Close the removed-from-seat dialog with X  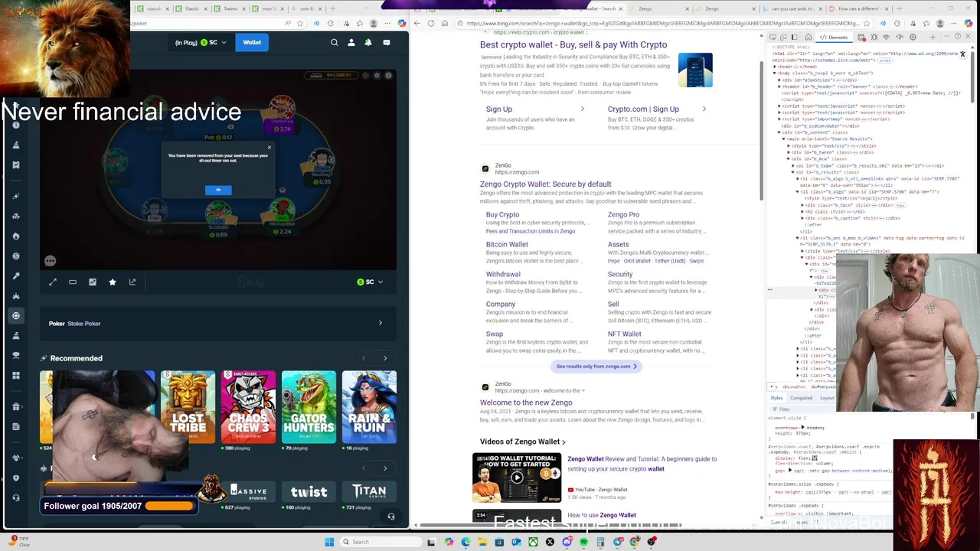(269, 148)
